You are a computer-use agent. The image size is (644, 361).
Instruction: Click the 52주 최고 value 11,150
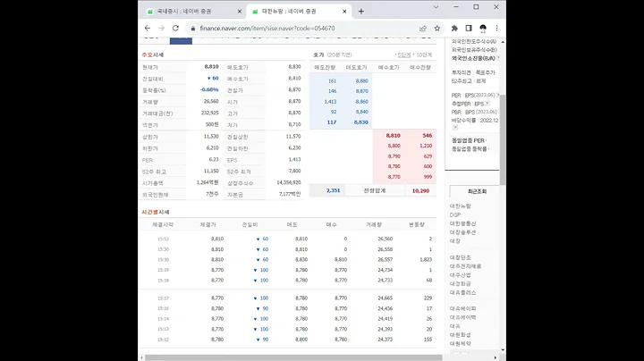(x=211, y=171)
